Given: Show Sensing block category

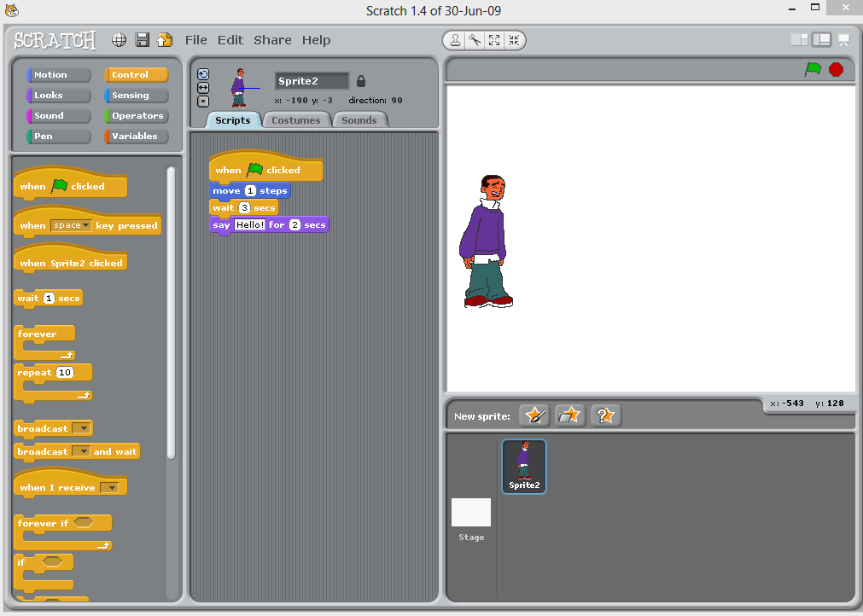Looking at the screenshot, I should pyautogui.click(x=136, y=96).
